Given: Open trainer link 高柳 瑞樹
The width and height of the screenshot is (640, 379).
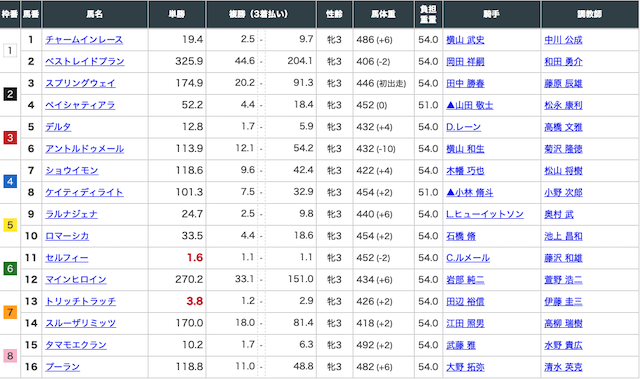Looking at the screenshot, I should pyautogui.click(x=563, y=324).
